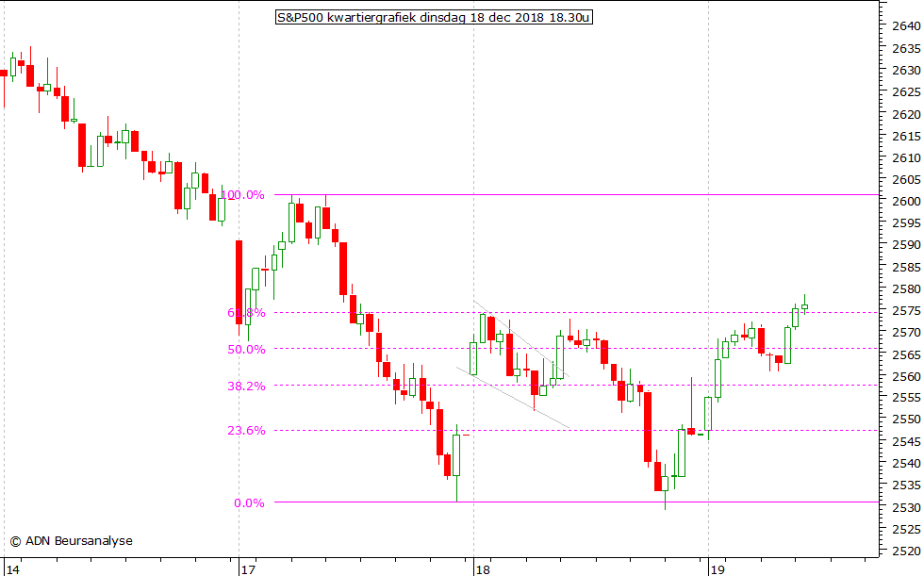This screenshot has width=924, height=576.
Task: Click price label 2520 on right axis
Action: pyautogui.click(x=906, y=551)
